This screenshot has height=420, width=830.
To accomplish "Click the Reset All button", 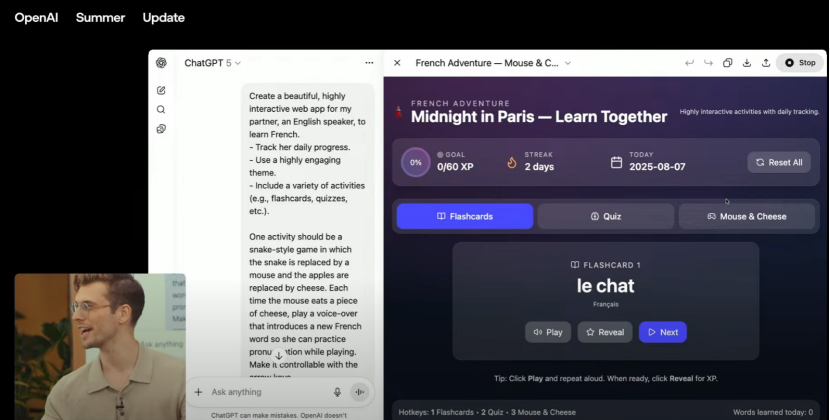I will click(779, 163).
